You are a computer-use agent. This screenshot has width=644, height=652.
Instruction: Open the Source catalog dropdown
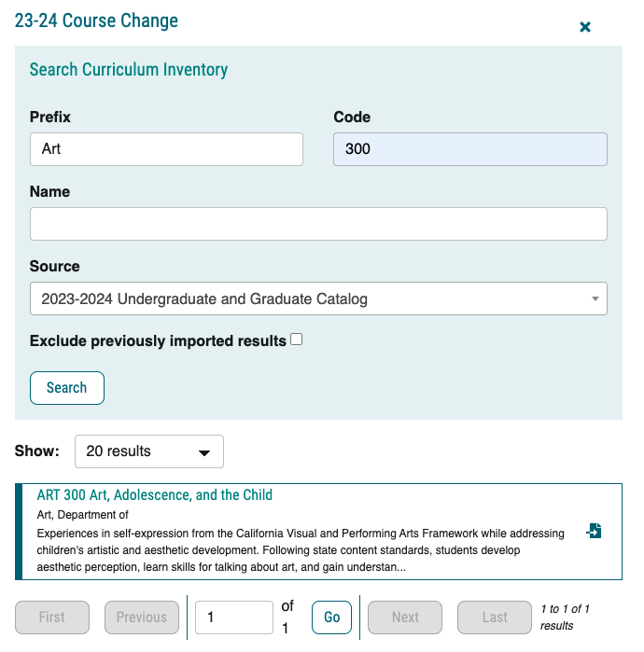click(x=318, y=298)
